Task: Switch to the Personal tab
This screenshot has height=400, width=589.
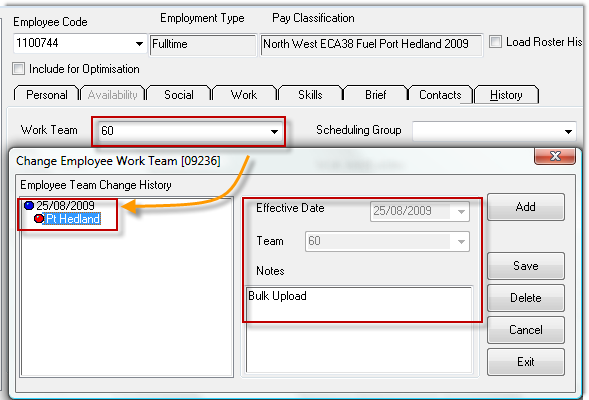Action: (47, 95)
